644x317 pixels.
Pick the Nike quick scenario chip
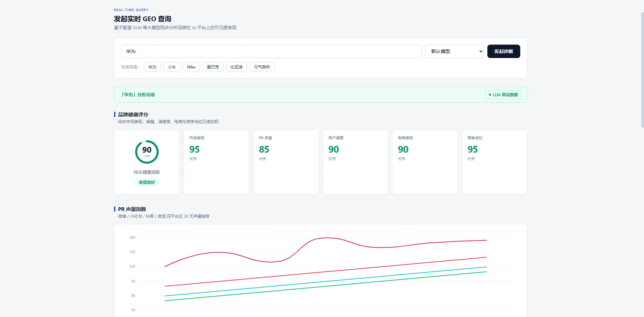pos(191,67)
